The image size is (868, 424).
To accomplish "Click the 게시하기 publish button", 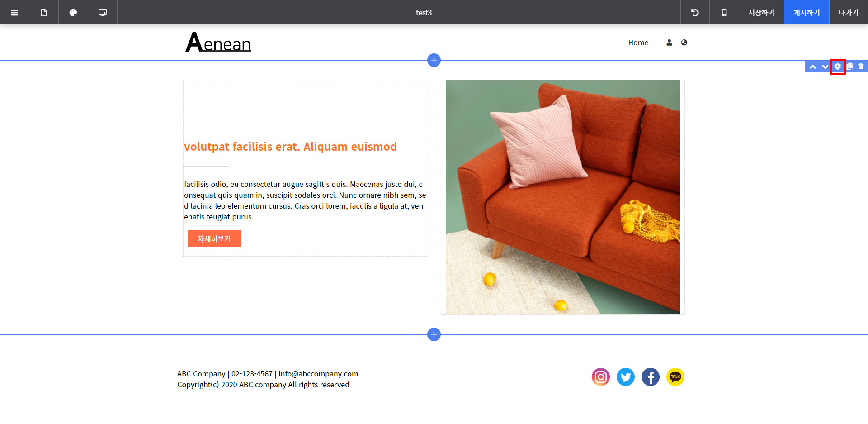I will [807, 12].
